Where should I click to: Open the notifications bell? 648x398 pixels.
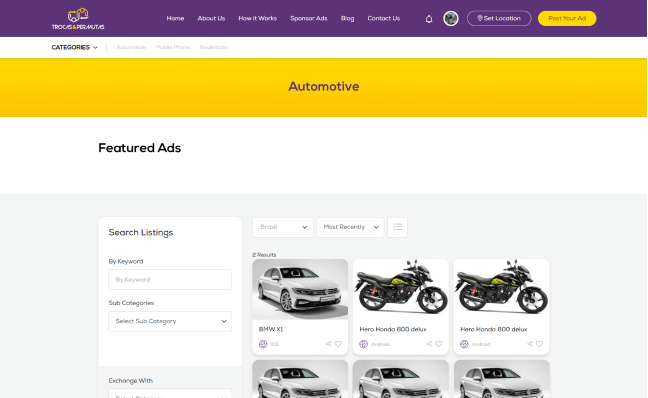[x=429, y=19]
